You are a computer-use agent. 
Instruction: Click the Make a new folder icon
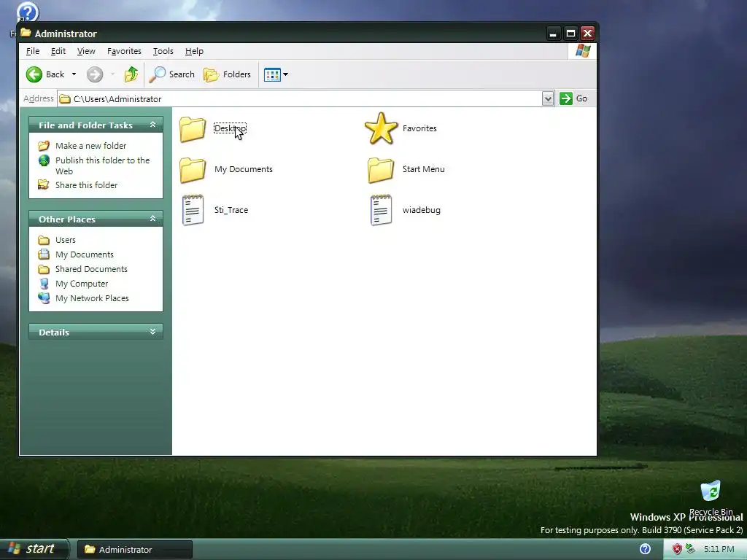[x=44, y=146]
